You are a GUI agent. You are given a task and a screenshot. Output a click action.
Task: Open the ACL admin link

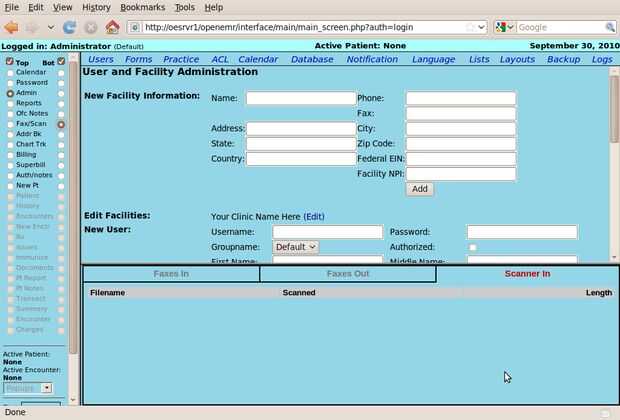click(x=220, y=59)
